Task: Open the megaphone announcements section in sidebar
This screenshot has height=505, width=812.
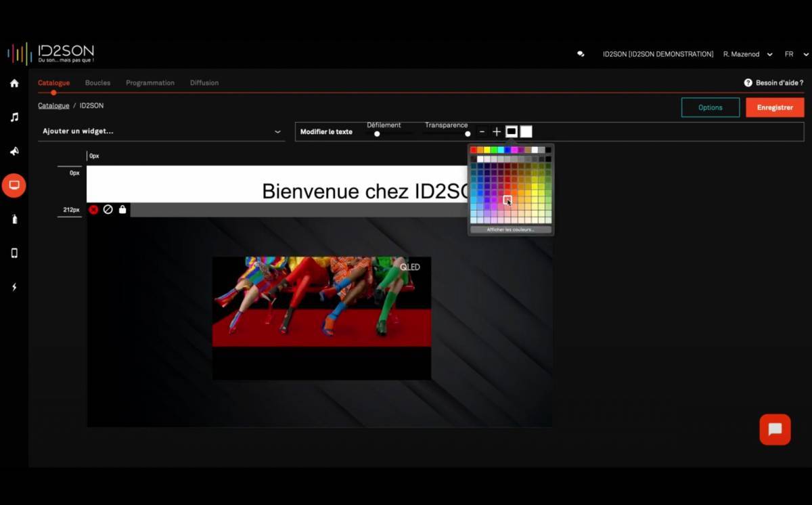Action: pyautogui.click(x=14, y=151)
